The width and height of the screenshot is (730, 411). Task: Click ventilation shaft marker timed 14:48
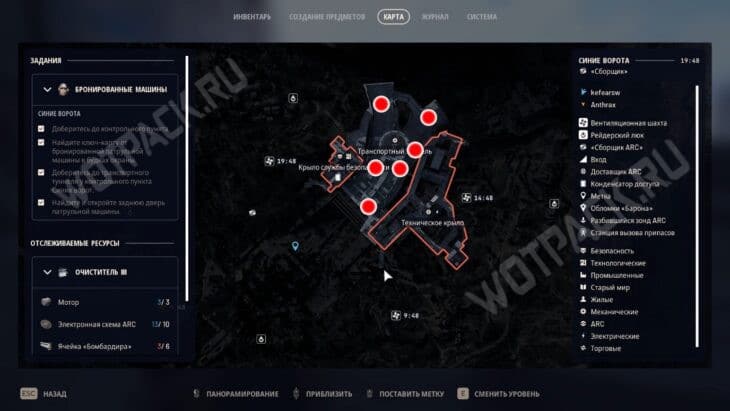coord(466,198)
